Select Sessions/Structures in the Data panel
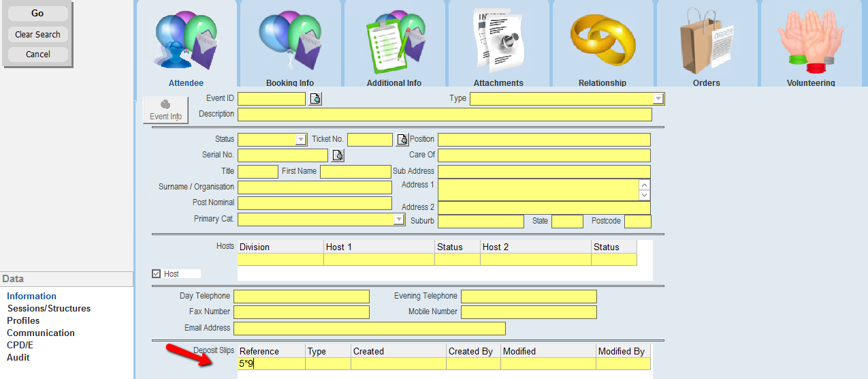This screenshot has height=379, width=868. point(48,309)
